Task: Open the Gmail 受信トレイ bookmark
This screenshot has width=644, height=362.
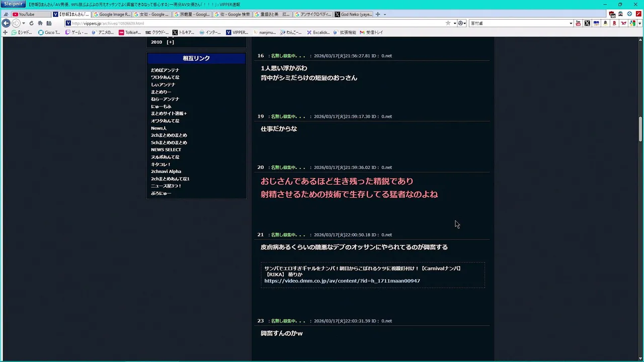Action: (371, 32)
